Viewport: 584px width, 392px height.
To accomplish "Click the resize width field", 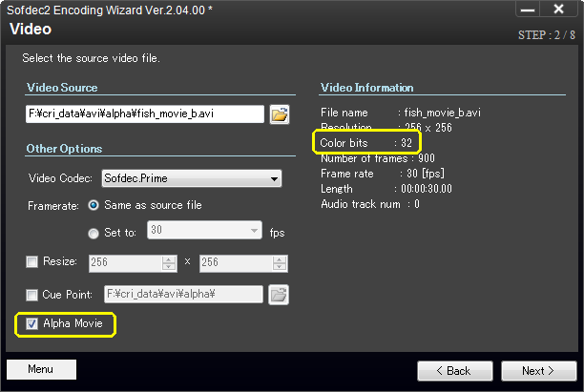I will coord(126,263).
